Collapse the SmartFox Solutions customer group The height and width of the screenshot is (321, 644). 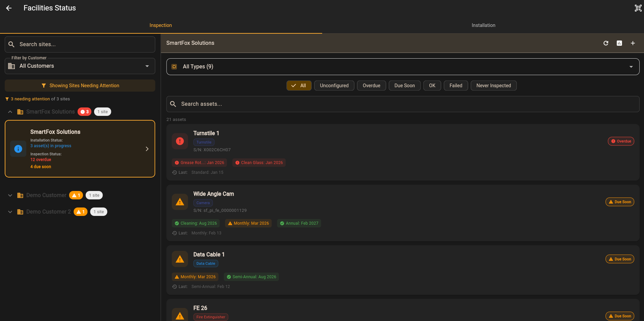10,112
